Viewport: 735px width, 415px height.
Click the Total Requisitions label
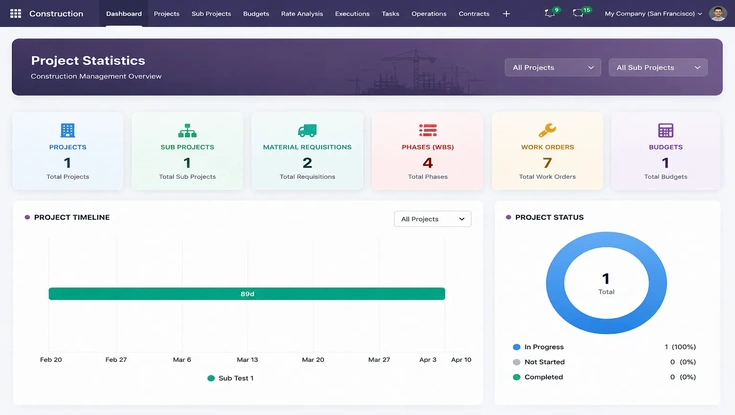(x=307, y=177)
